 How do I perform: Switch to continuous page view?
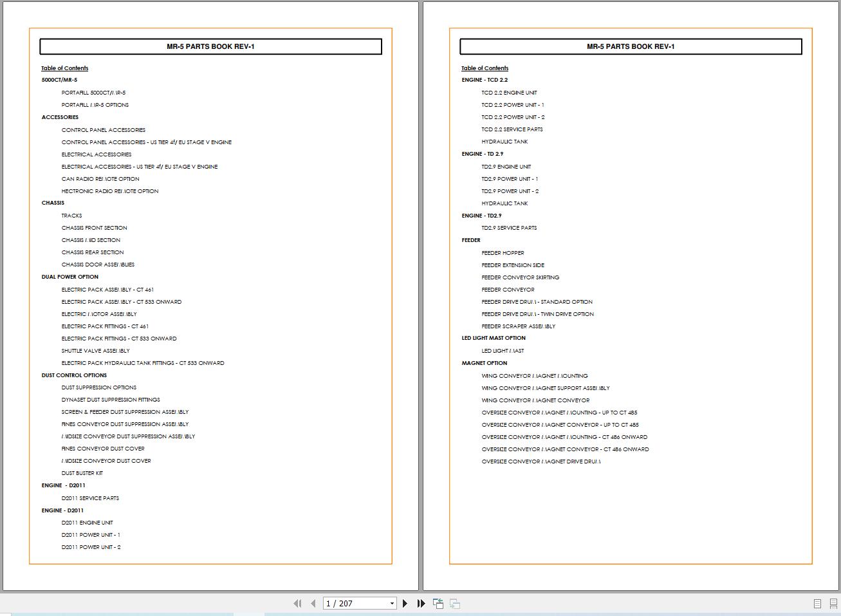[833, 603]
